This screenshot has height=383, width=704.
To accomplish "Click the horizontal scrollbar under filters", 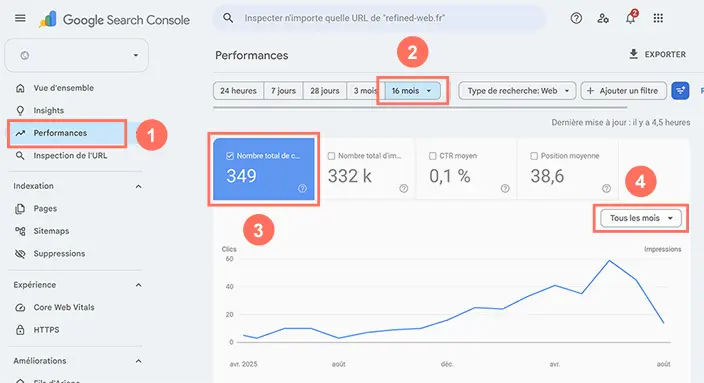I will pos(420,108).
